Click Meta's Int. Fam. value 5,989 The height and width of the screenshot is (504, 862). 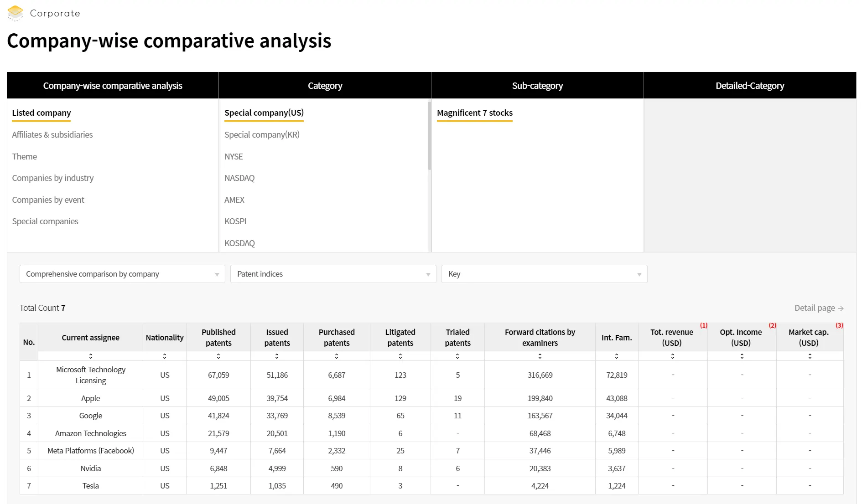[617, 451]
